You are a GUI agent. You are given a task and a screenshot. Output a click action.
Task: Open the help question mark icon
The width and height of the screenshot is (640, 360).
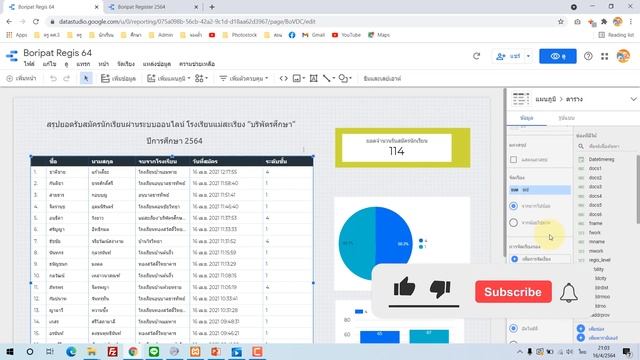(x=588, y=56)
